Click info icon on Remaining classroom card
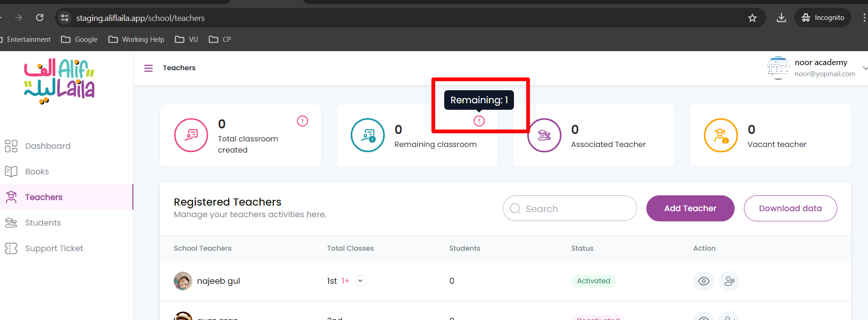The image size is (868, 320). tap(479, 121)
